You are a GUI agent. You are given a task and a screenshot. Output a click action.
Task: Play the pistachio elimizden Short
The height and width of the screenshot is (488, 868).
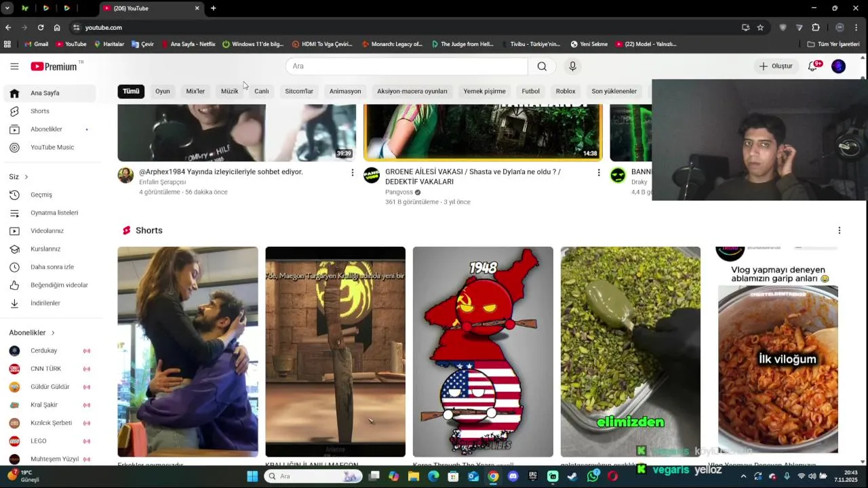(631, 352)
